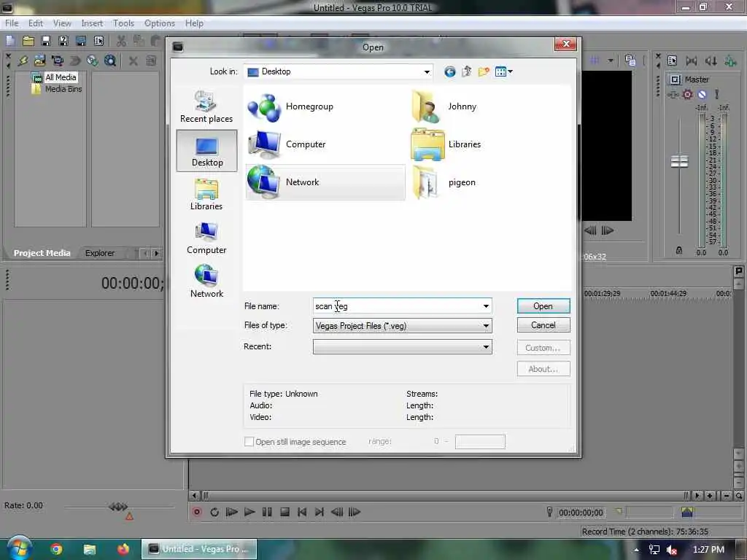Switch to the Project Media tab
Screen dimensions: 747x560
coord(42,253)
